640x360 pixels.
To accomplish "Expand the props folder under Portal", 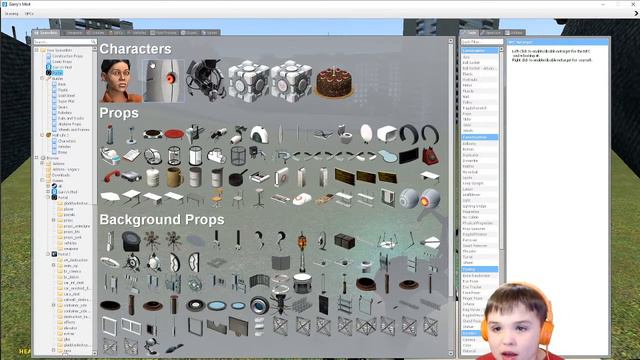I will (53, 220).
